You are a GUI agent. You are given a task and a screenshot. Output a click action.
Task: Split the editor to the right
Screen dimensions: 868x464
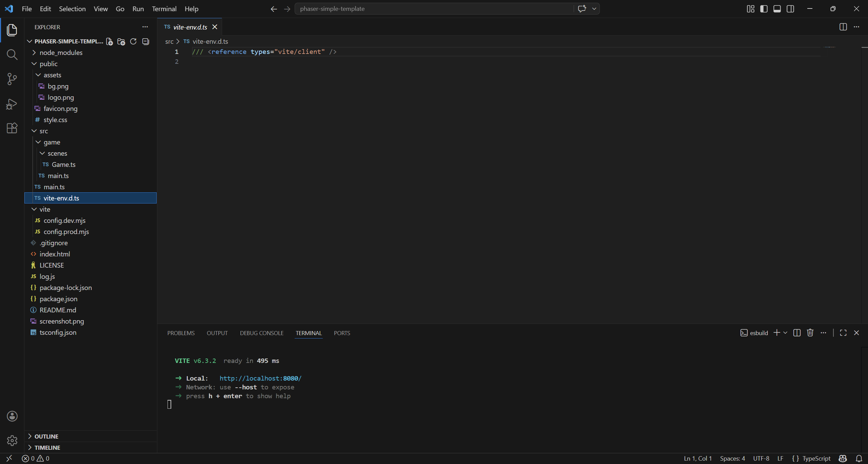click(x=843, y=27)
